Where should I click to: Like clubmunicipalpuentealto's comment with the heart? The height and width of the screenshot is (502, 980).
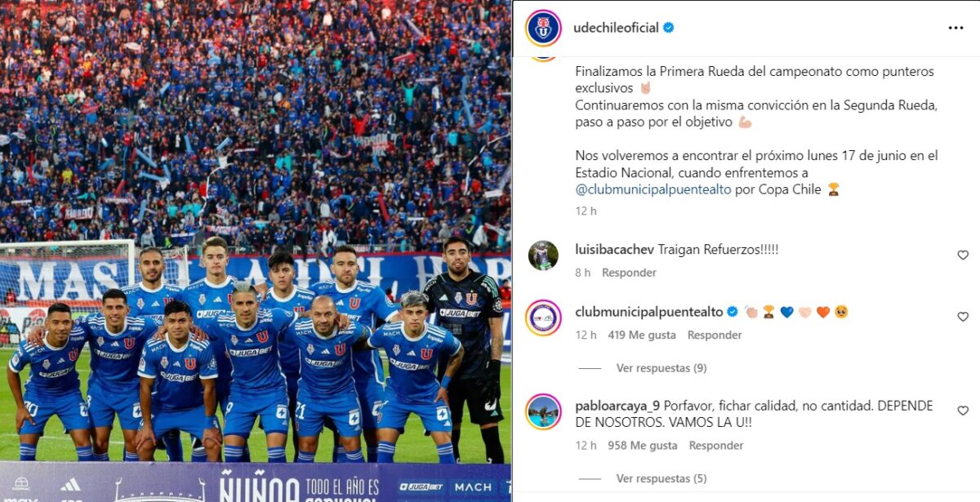963,317
